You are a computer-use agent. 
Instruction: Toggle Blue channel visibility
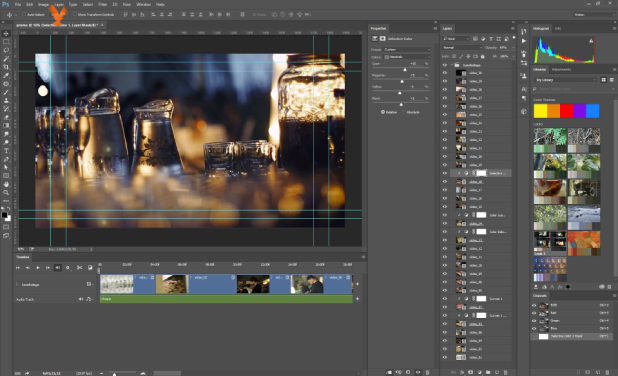pyautogui.click(x=534, y=328)
